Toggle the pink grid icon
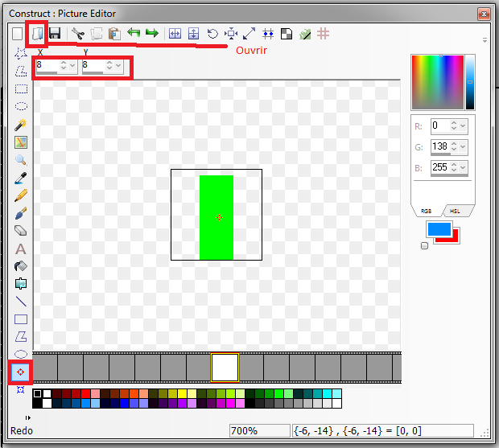 (323, 34)
